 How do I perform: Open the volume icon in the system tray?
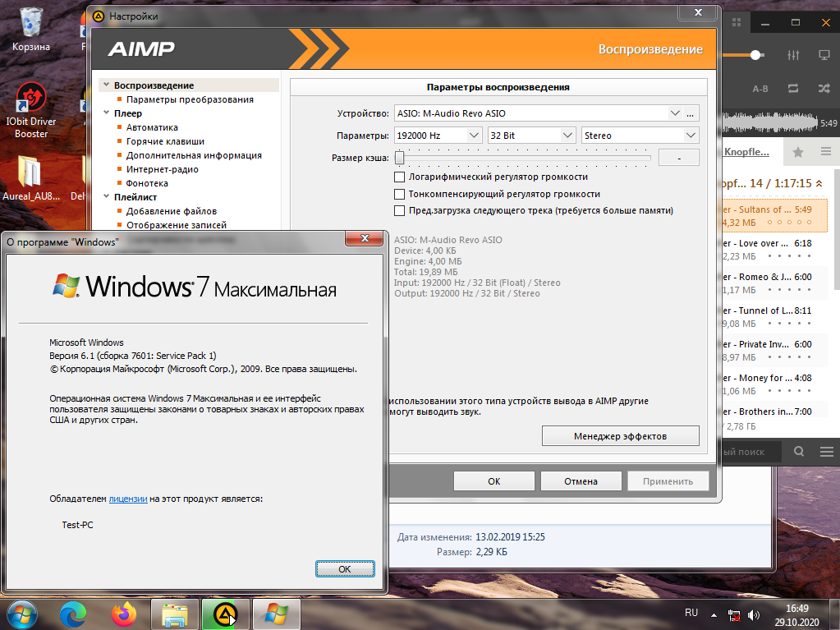753,615
